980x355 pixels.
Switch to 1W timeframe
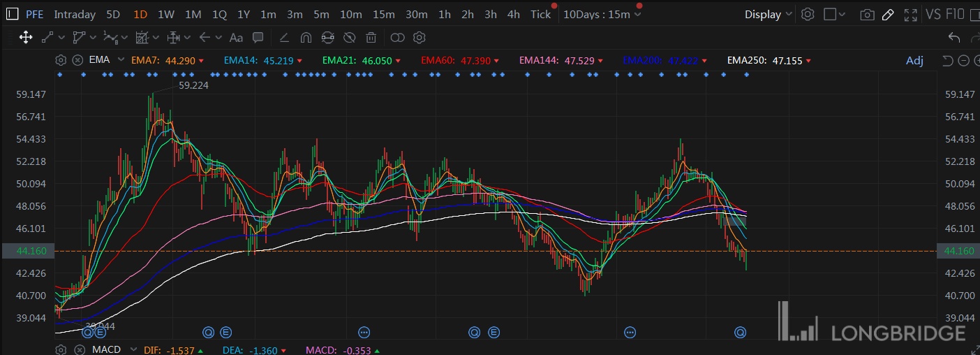tap(166, 14)
